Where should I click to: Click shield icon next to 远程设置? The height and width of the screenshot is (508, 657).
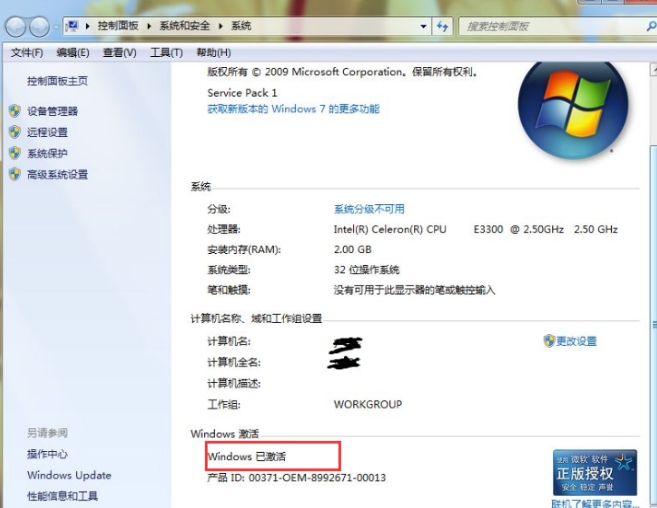(15, 132)
